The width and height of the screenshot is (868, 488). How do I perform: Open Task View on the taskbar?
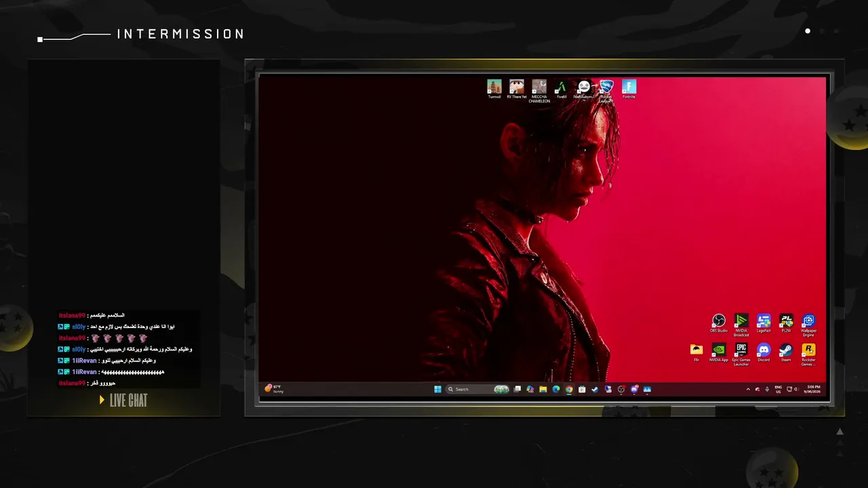click(517, 389)
